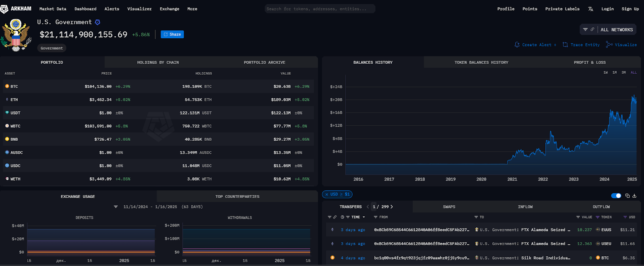Image resolution: width=644 pixels, height=266 pixels.
Task: Open the Private Labels link
Action: (x=562, y=9)
